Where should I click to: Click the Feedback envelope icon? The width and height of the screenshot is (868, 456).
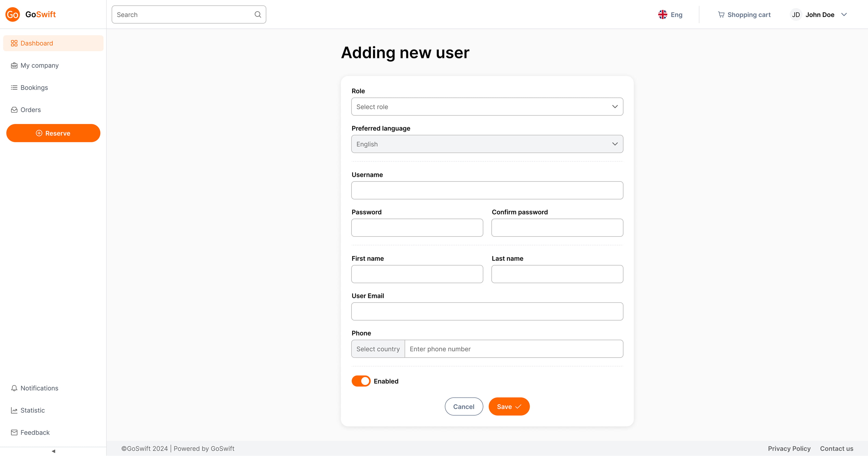pyautogui.click(x=14, y=432)
